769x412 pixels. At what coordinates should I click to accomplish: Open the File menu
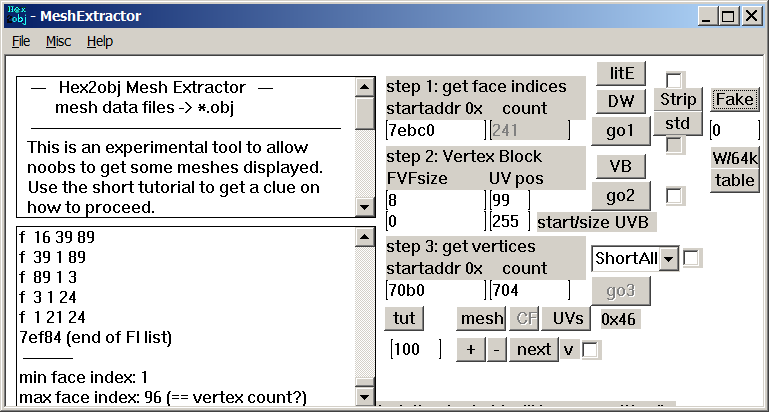[x=21, y=41]
